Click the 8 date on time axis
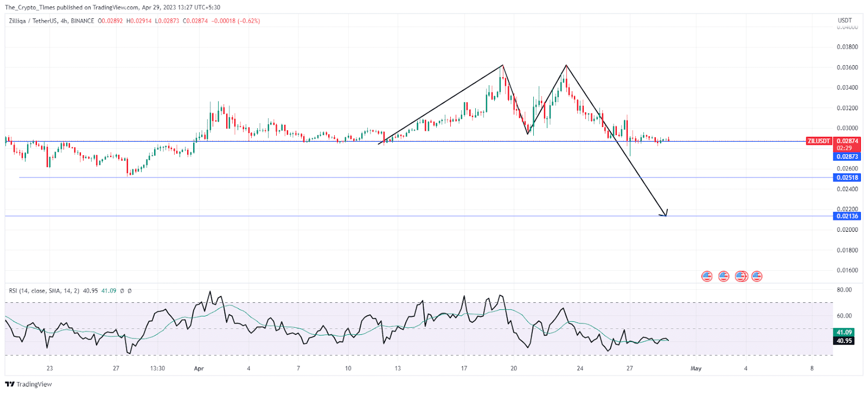Screen dimensions: 868x393 point(812,369)
